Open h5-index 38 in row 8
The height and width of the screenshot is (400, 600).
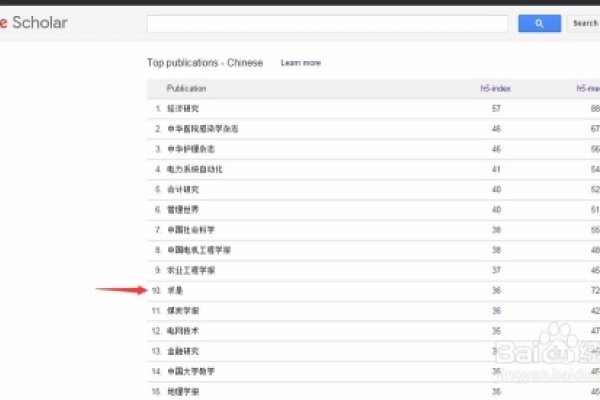[x=496, y=250]
